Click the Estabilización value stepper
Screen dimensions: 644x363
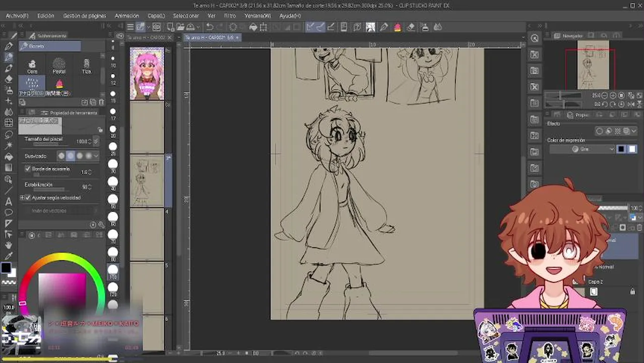90,187
